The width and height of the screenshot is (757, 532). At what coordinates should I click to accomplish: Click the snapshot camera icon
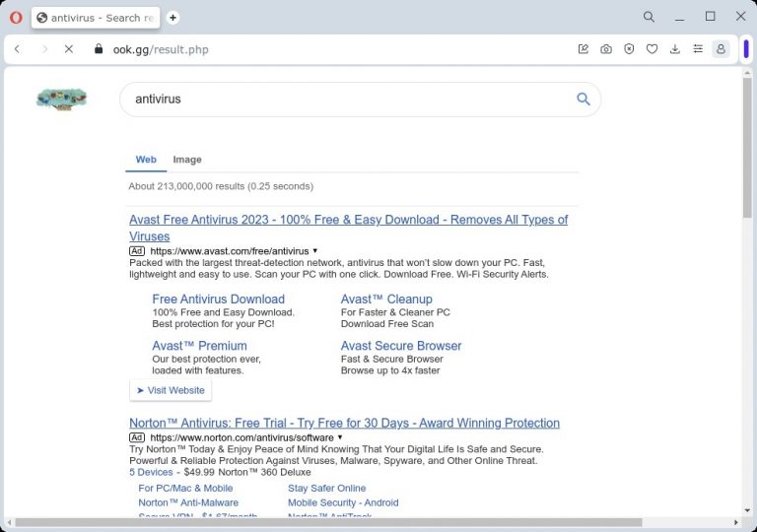coord(606,49)
